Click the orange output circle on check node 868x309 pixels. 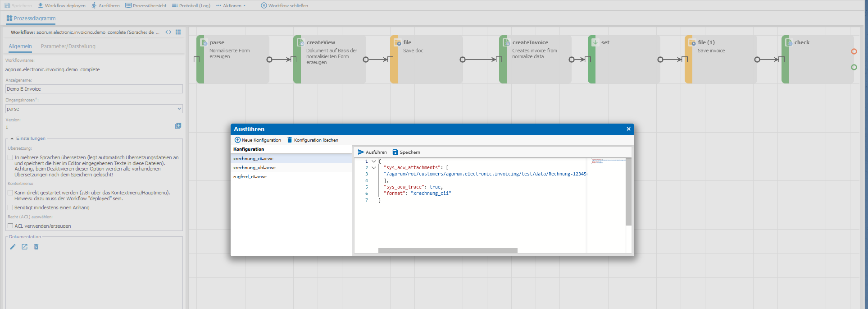(x=854, y=51)
